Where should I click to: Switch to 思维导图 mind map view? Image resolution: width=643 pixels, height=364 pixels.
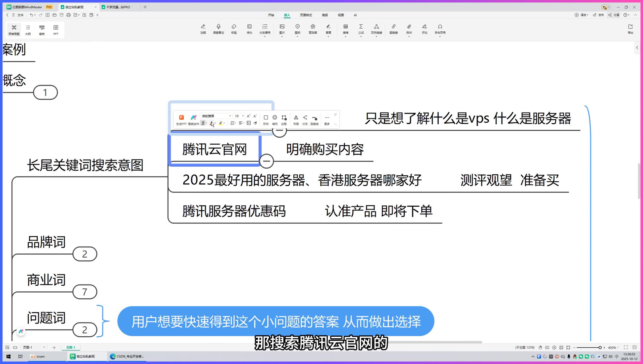pos(14,30)
